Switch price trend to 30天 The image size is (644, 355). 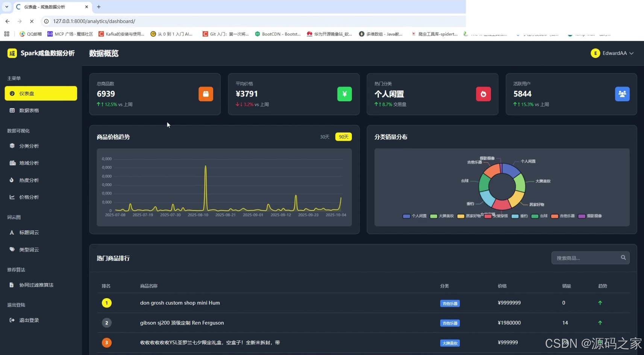click(324, 137)
